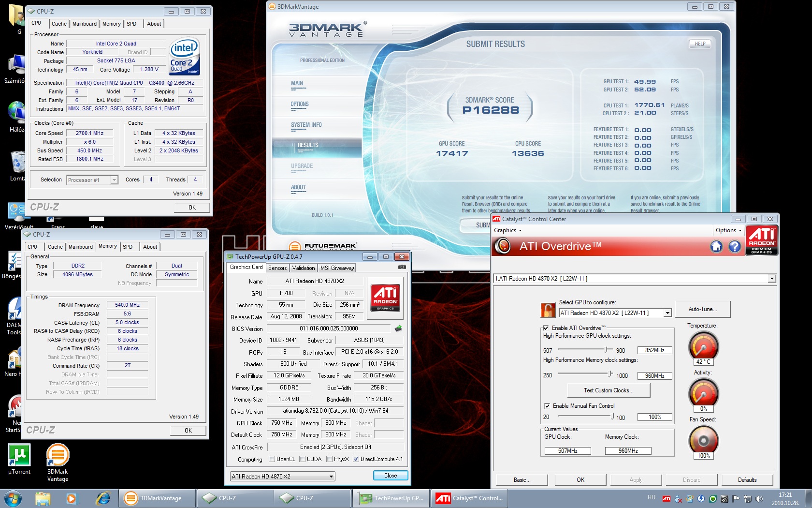Toggle the CUDA checkbox in GPU-Z
812x508 pixels.
coord(302,459)
